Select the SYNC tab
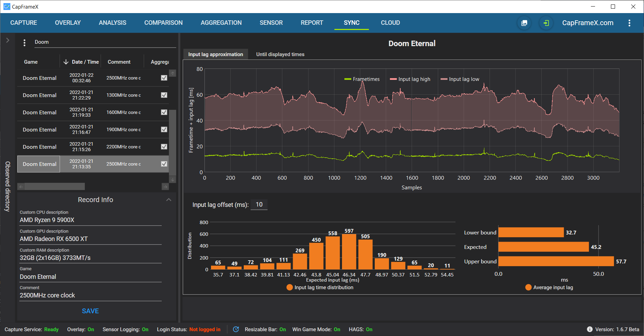 tap(352, 23)
